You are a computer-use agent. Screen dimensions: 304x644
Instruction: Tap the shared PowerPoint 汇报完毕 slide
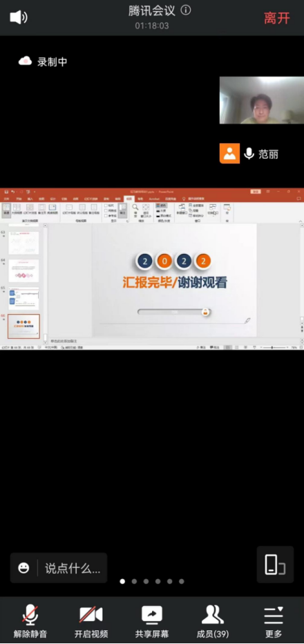(174, 279)
